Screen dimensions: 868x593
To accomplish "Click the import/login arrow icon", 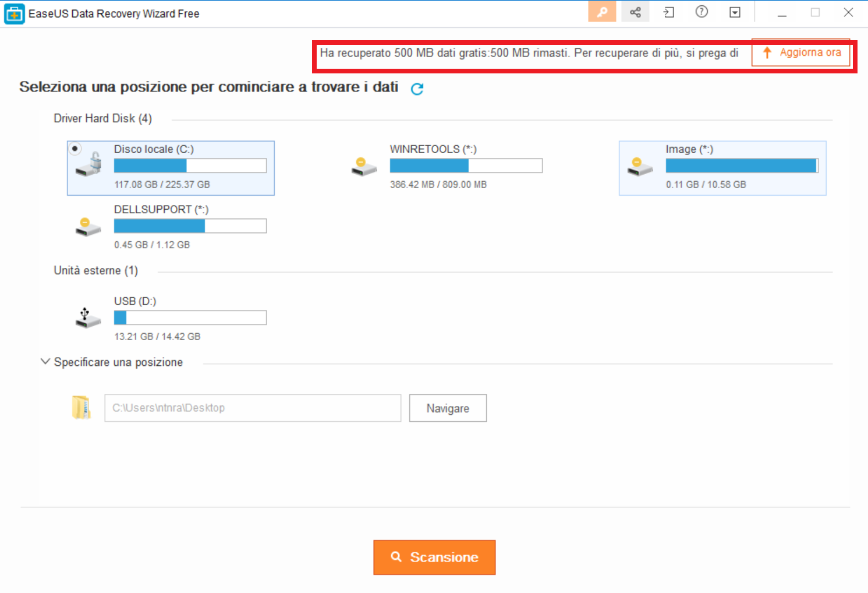I will pyautogui.click(x=669, y=12).
